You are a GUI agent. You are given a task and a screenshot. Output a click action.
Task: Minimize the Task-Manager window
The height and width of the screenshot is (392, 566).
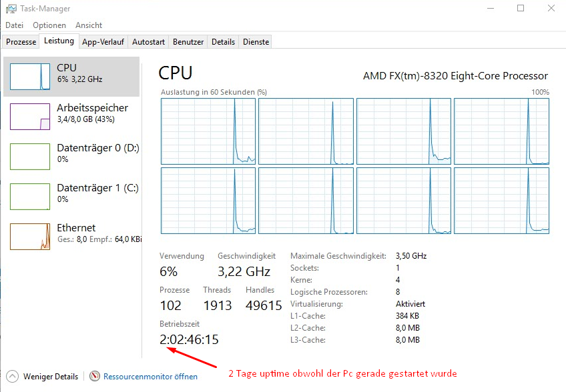pyautogui.click(x=491, y=9)
